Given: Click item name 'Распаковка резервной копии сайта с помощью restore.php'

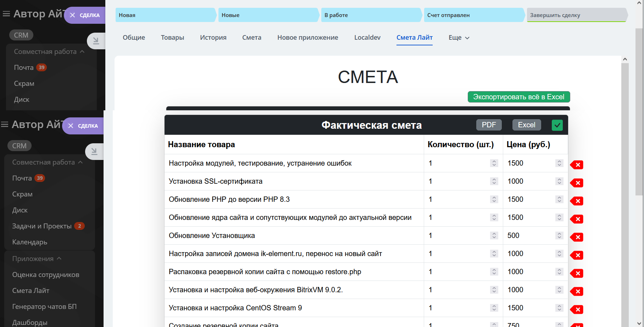Looking at the screenshot, I should click(x=265, y=272).
